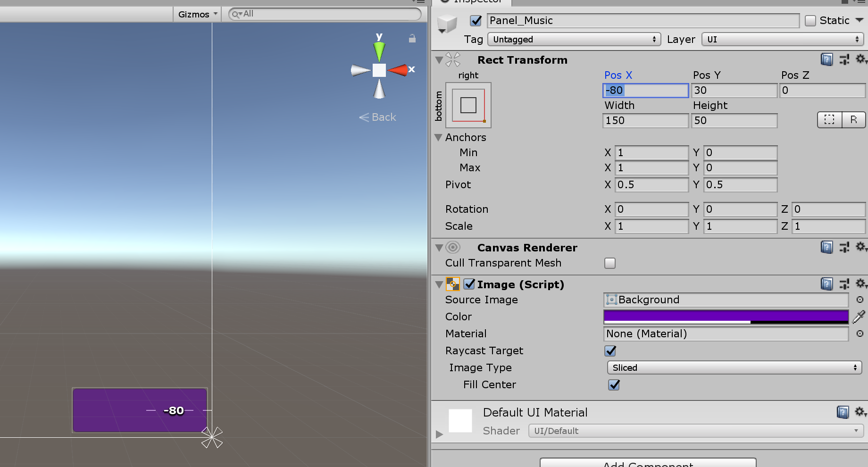Click the scene view lock icon
Viewport: 868px width, 467px height.
click(412, 39)
